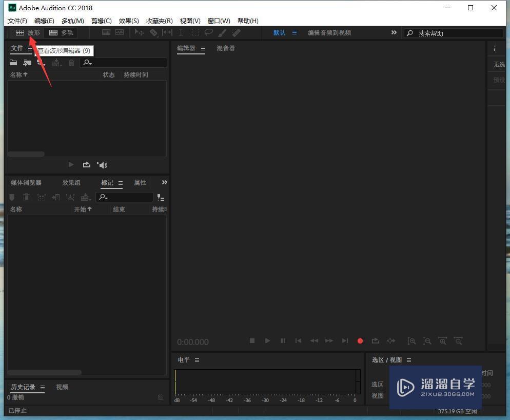Image resolution: width=510 pixels, height=420 pixels.
Task: Select the Slip tool in toolbar
Action: pos(167,32)
